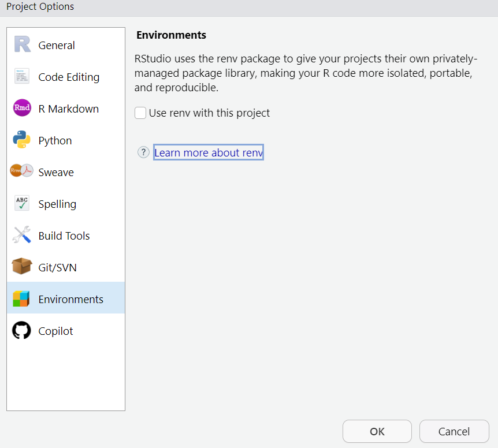Screen dimensions: 498x448
Task: Open the Learn more about renv link
Action: point(209,152)
